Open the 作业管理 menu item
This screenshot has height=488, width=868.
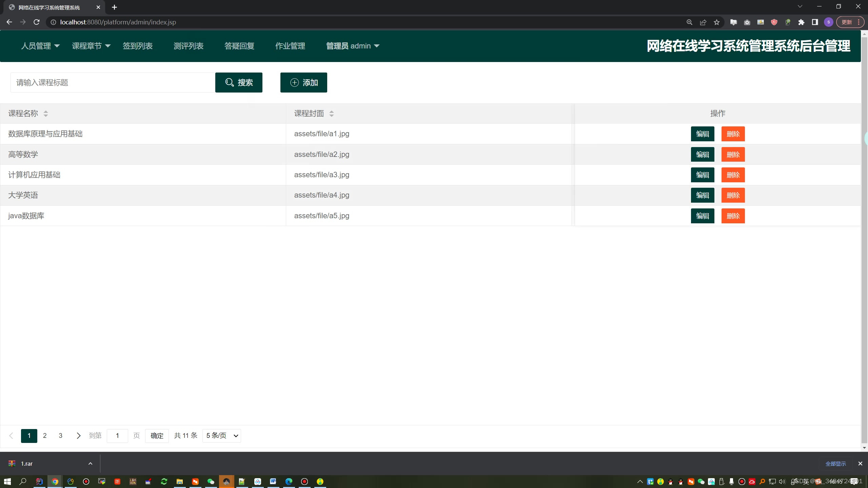[x=290, y=46]
